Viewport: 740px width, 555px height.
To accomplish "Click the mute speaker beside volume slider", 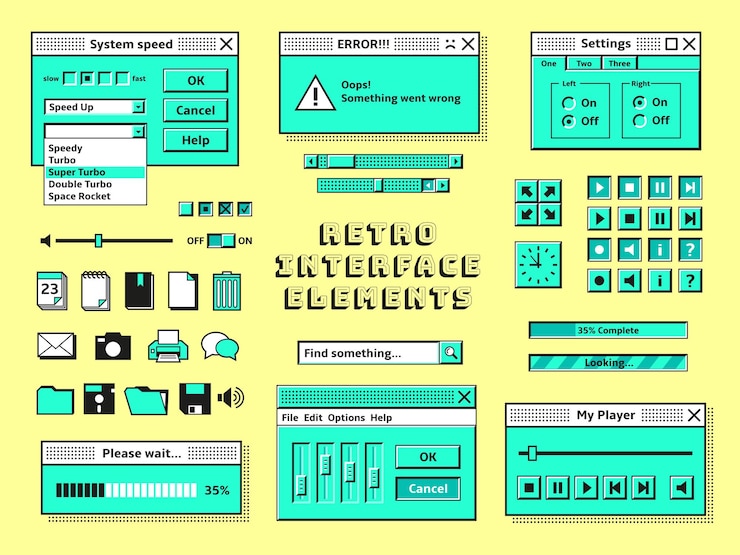I will 46,241.
